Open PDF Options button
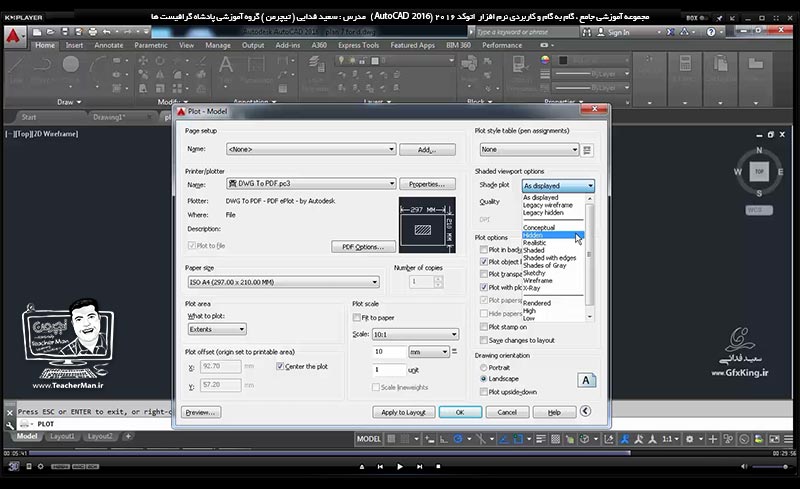This screenshot has width=800, height=489. 363,247
